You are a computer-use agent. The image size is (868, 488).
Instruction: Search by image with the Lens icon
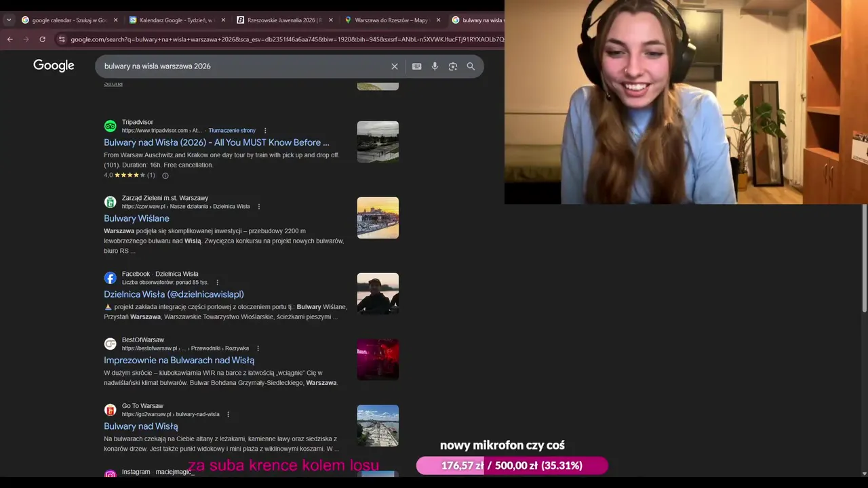[453, 66]
